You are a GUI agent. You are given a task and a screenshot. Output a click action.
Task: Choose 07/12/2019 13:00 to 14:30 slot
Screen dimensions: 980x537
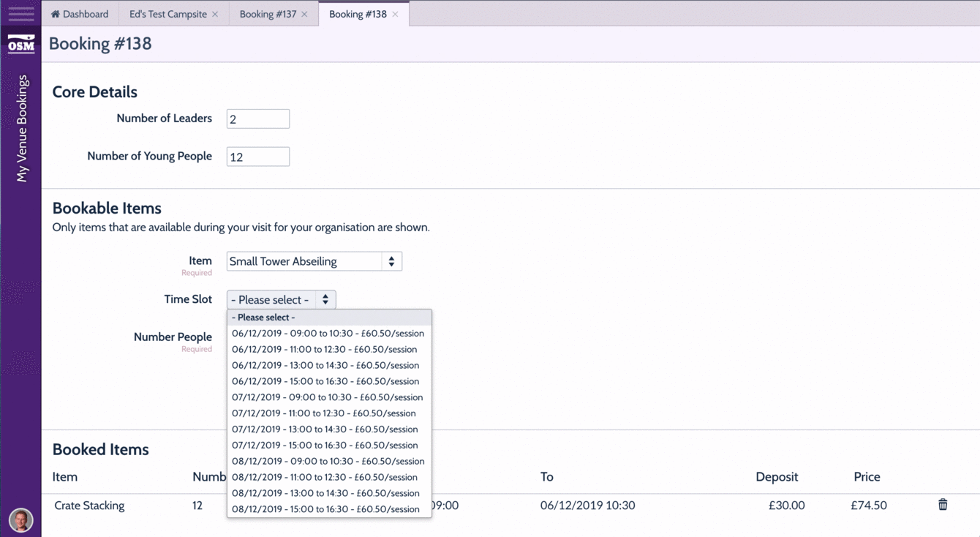tap(325, 429)
